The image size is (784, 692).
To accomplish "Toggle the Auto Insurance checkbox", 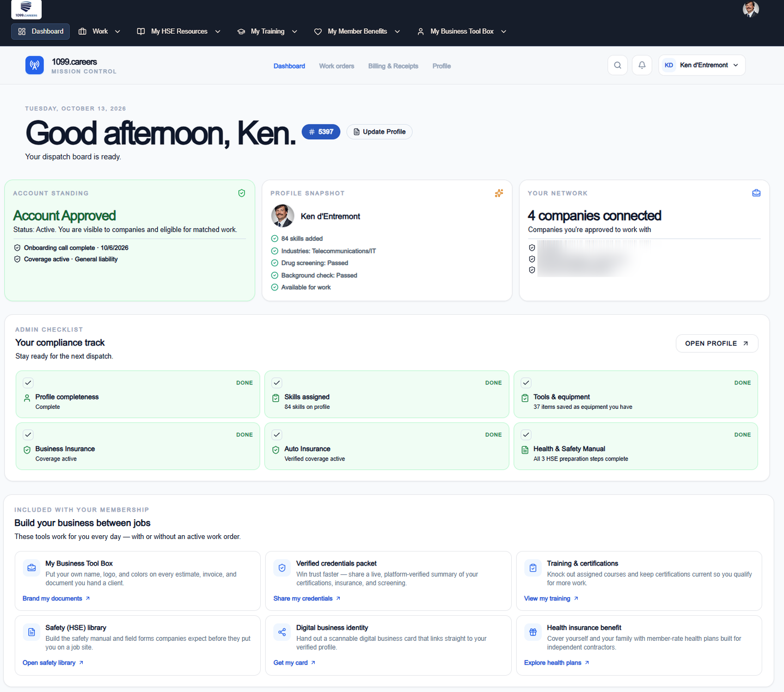I will [x=277, y=434].
